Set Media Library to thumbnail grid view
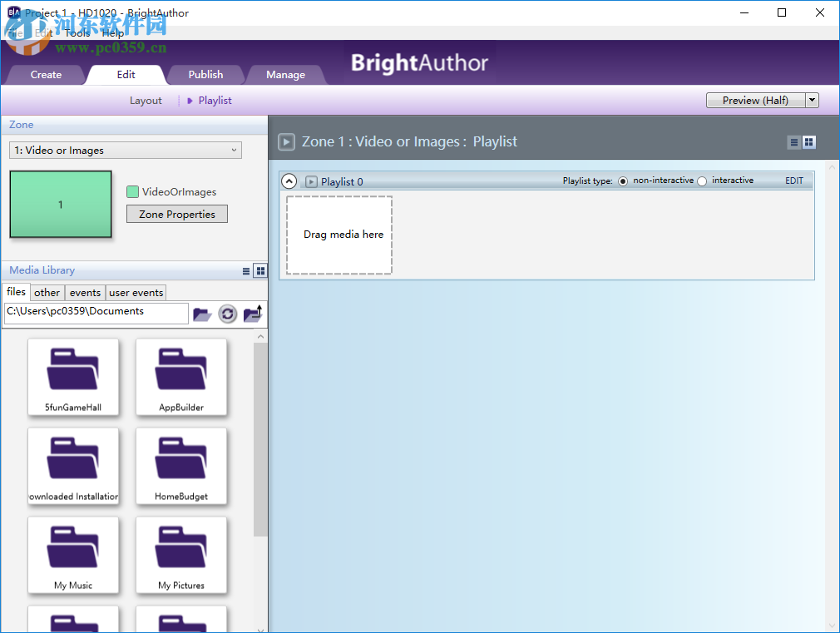The width and height of the screenshot is (840, 633). click(260, 271)
